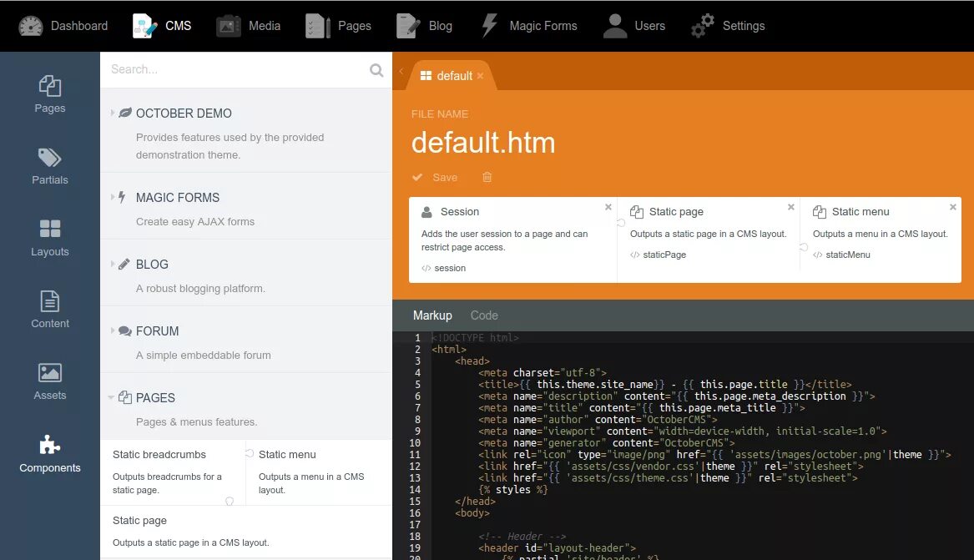Image resolution: width=974 pixels, height=560 pixels.
Task: Click 'Pages & menus features.' text
Action: (196, 422)
